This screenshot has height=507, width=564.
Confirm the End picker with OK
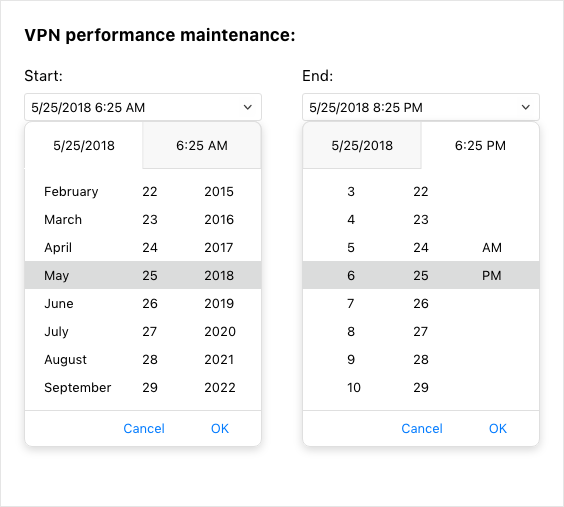[498, 428]
